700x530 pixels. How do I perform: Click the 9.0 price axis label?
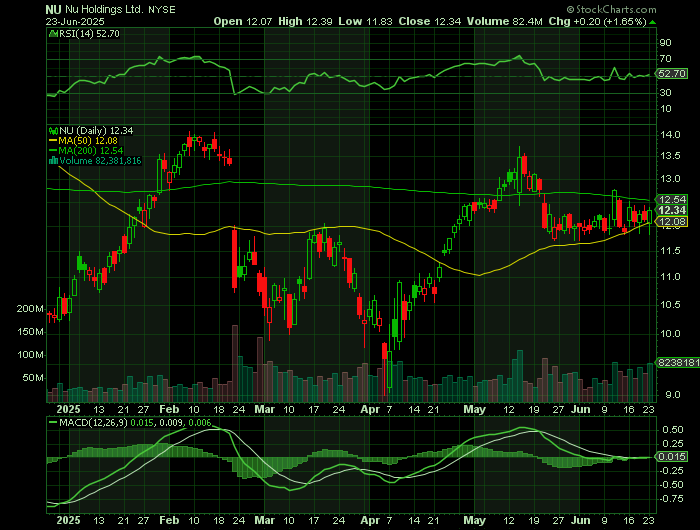pyautogui.click(x=673, y=395)
